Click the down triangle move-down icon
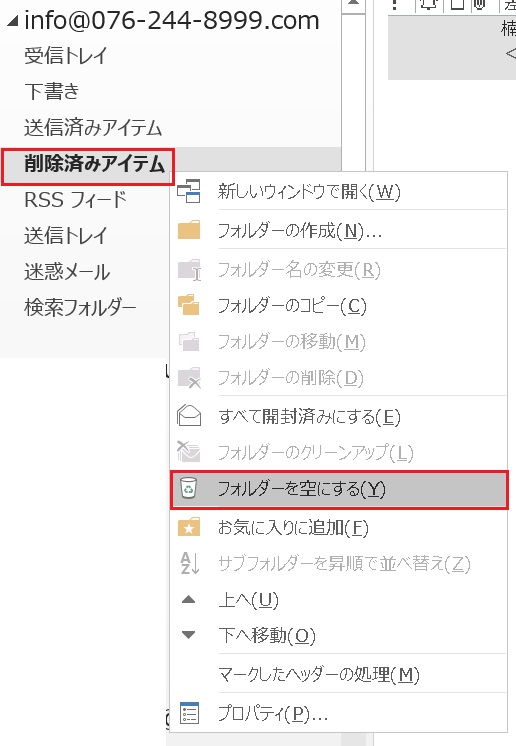The width and height of the screenshot is (516, 746). coord(189,635)
